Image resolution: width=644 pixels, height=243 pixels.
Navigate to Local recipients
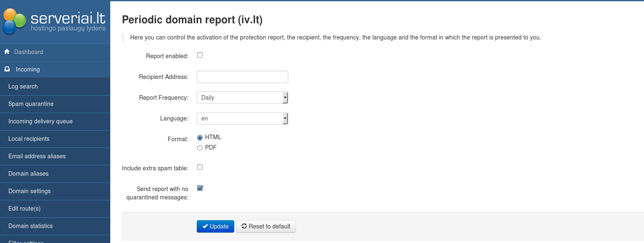tap(29, 139)
